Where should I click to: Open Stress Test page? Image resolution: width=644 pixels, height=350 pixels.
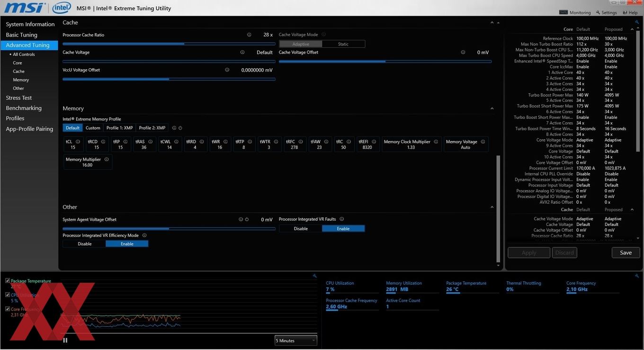point(19,98)
